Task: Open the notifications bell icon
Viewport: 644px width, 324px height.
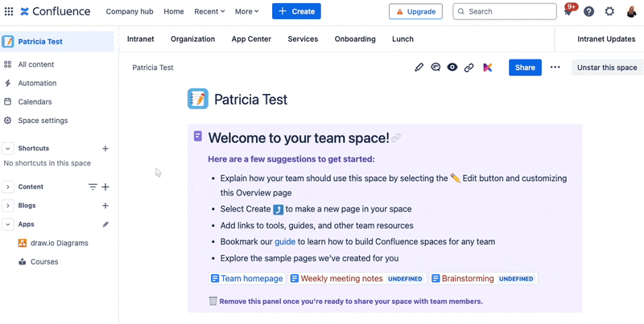Action: (568, 11)
